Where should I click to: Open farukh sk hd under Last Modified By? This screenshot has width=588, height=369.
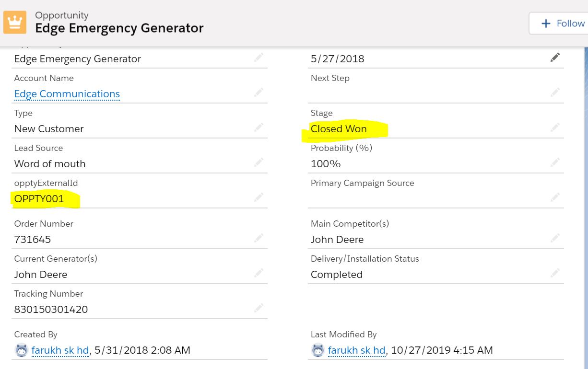coord(356,350)
